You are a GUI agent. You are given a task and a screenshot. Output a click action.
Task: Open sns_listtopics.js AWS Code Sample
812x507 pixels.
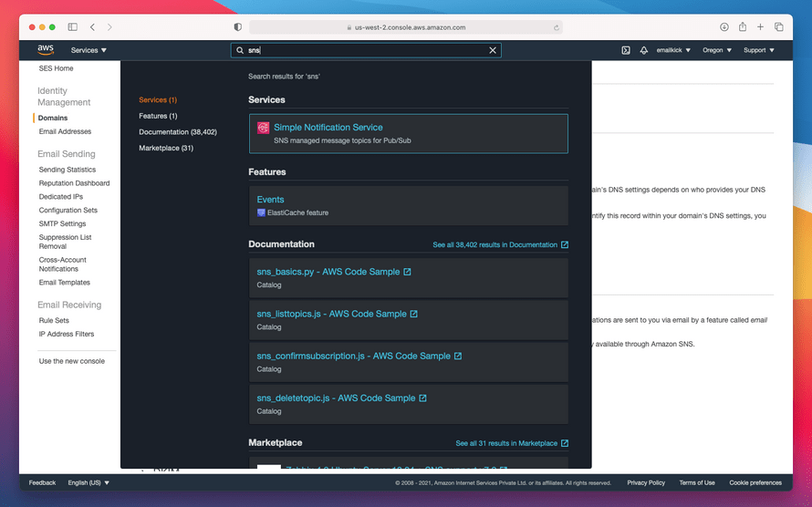pos(331,314)
